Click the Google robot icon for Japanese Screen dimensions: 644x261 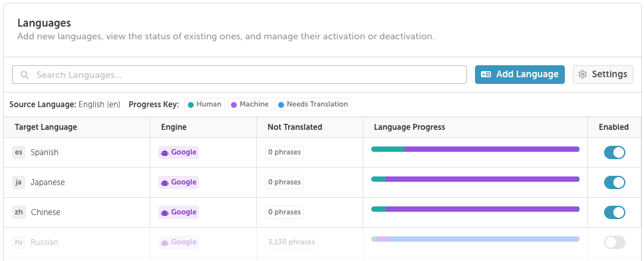pyautogui.click(x=165, y=182)
